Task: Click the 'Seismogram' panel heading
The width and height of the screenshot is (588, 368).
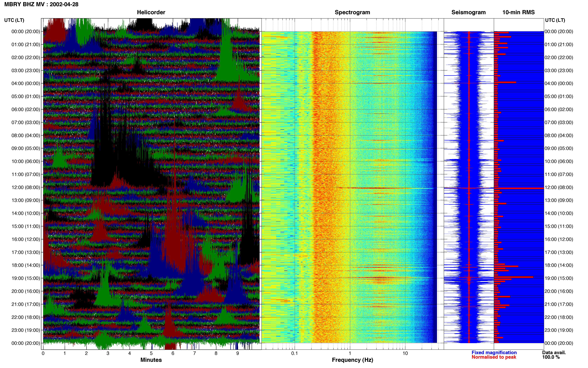Action: coord(468,12)
